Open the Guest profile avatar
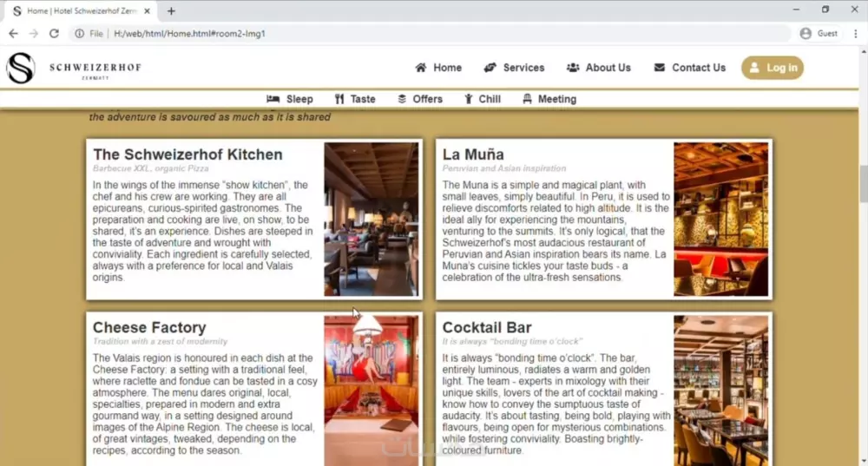The width and height of the screenshot is (868, 466). [x=806, y=34]
